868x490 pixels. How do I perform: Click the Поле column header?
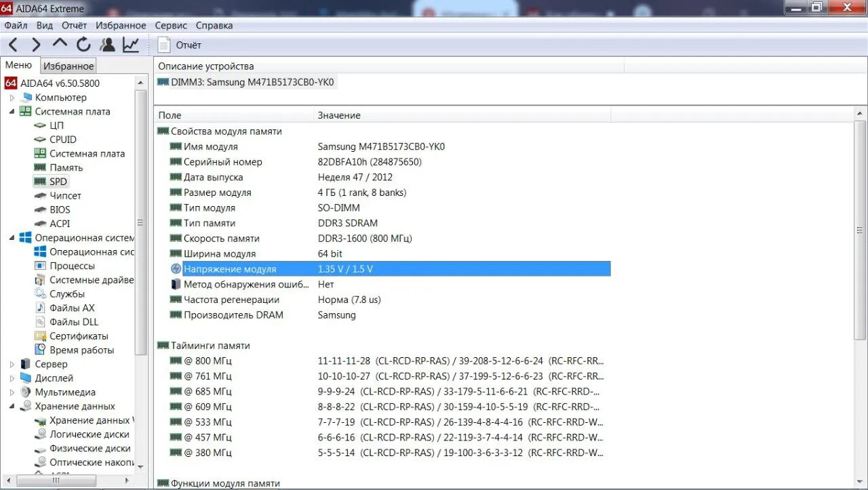[234, 115]
